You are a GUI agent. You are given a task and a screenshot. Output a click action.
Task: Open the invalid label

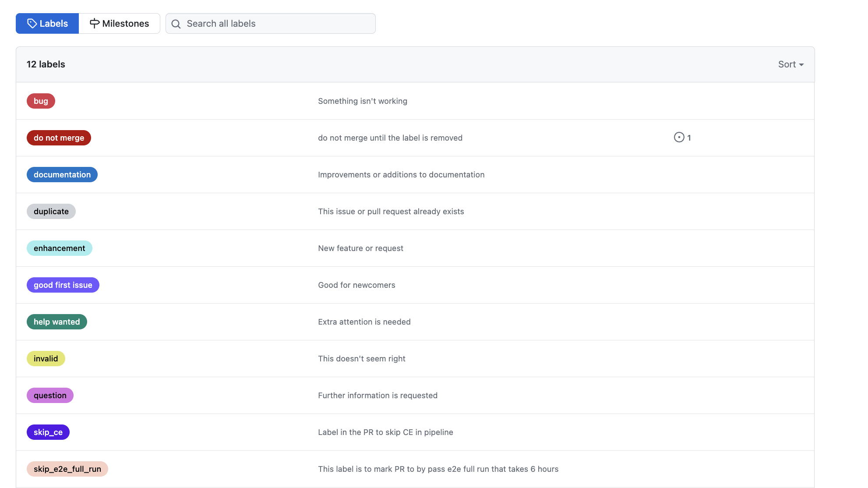pos(46,359)
